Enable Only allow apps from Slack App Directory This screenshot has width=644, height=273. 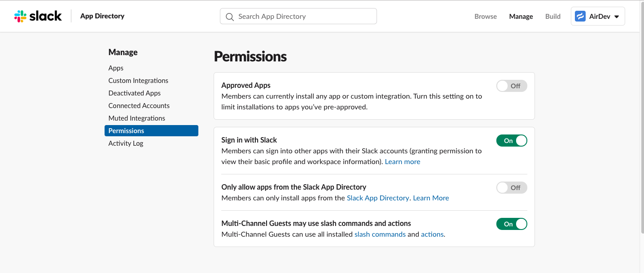pyautogui.click(x=511, y=188)
